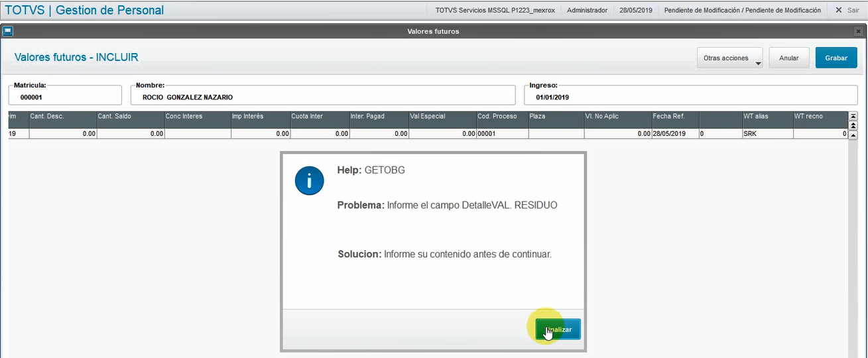Open the Otras acciones dropdown
Viewport: 868px width, 358px height.
click(729, 58)
